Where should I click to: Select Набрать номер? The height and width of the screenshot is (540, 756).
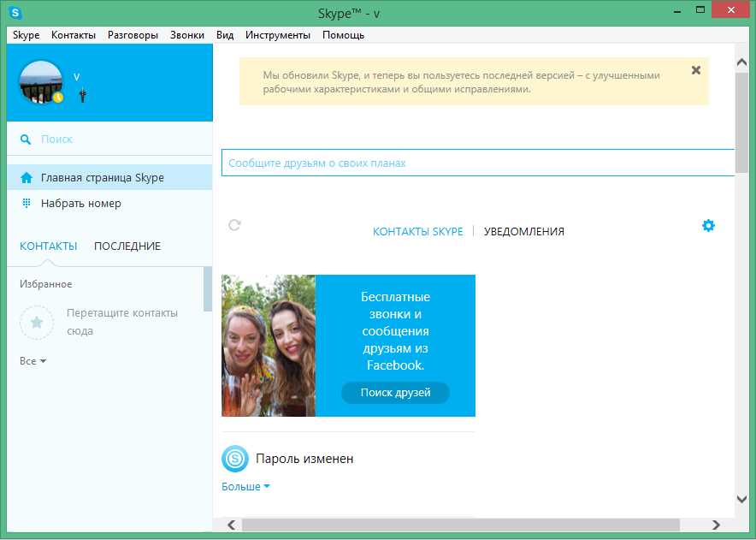[x=110, y=203]
